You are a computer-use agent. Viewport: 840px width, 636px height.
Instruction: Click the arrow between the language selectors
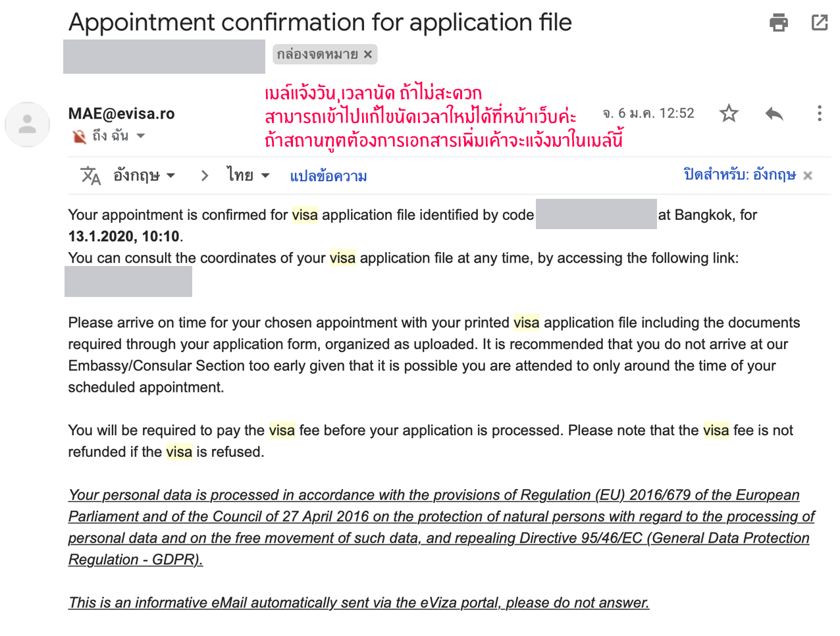click(x=205, y=176)
